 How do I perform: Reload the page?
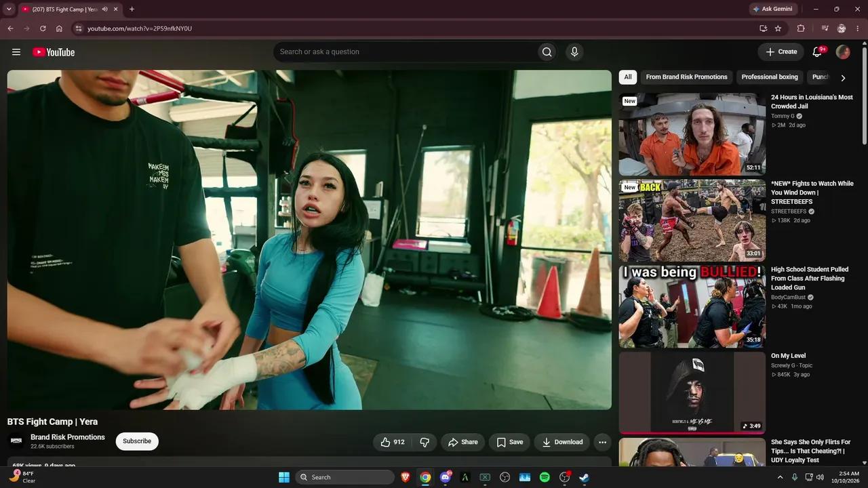tap(43, 28)
